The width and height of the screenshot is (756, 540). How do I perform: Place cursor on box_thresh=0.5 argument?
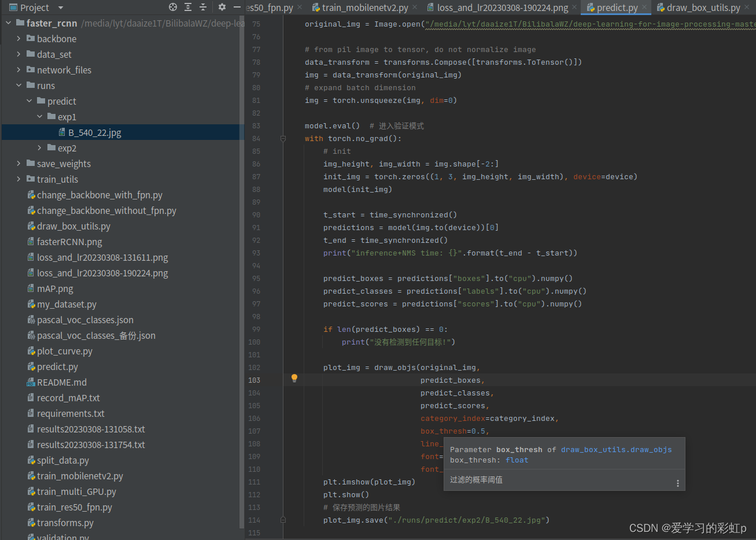[x=455, y=431]
